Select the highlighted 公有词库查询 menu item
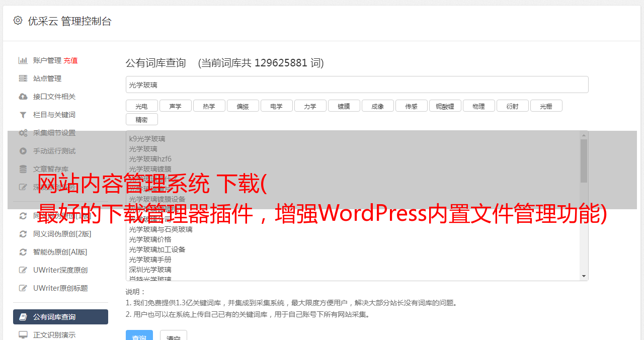Viewport: 644px width, 340px height. [60, 317]
